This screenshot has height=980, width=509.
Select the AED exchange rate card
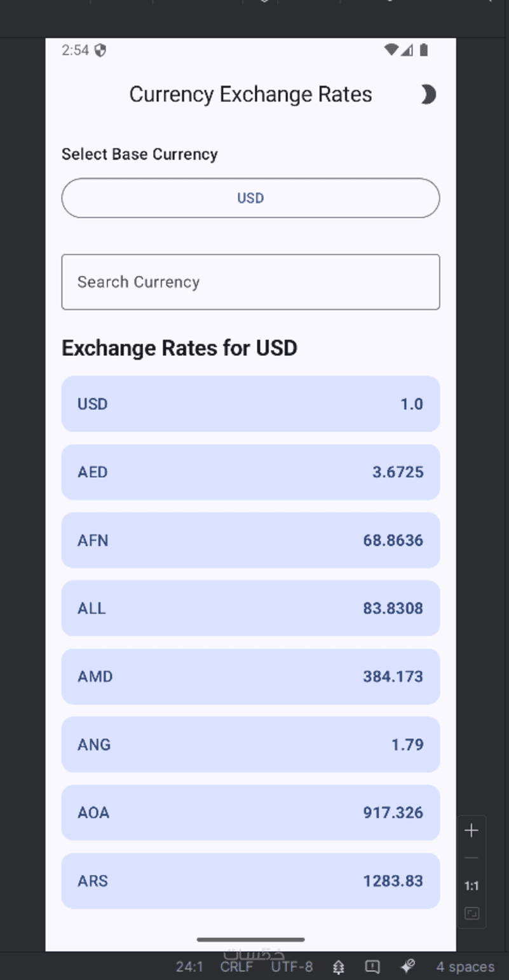coord(250,472)
